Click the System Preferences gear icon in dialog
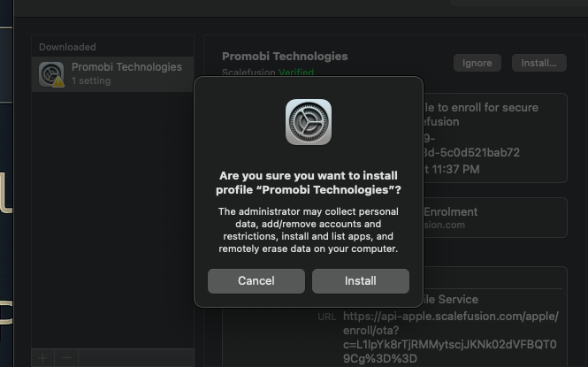 coord(309,122)
